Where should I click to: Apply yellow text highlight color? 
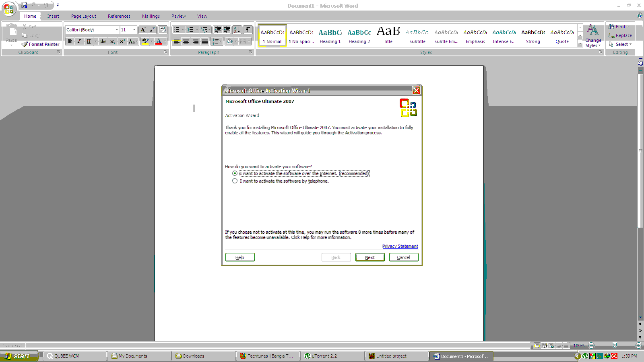click(145, 41)
